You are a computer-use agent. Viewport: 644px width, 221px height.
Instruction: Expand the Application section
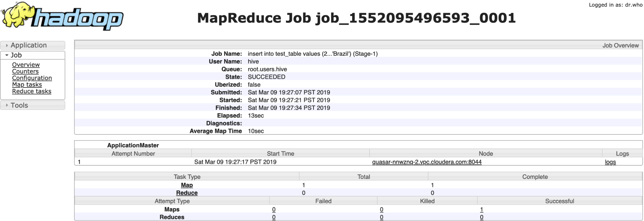(x=29, y=45)
